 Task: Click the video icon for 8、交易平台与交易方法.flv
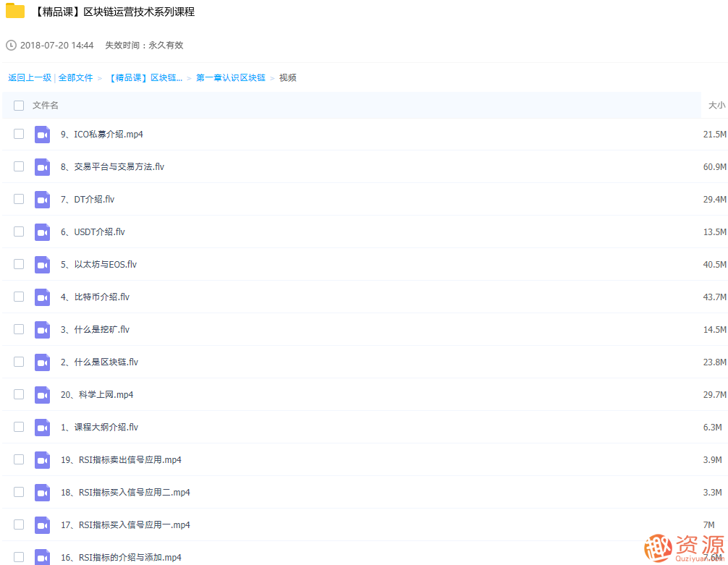(x=42, y=167)
